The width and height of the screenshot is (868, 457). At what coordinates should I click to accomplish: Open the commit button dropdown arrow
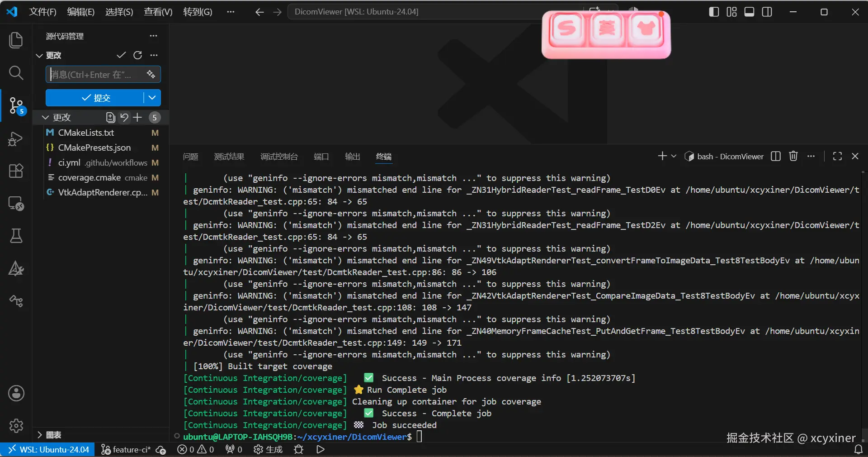[x=152, y=98]
